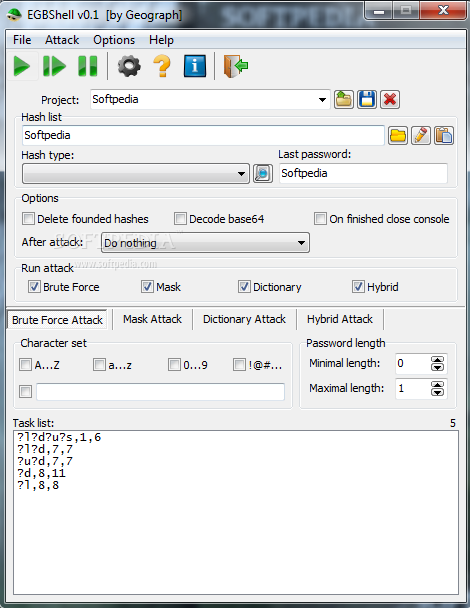Detect hash type with the magnifier icon

coord(263,173)
